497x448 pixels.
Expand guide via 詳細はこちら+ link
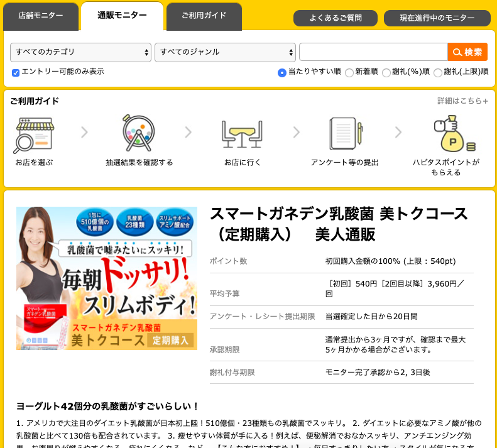pyautogui.click(x=462, y=101)
